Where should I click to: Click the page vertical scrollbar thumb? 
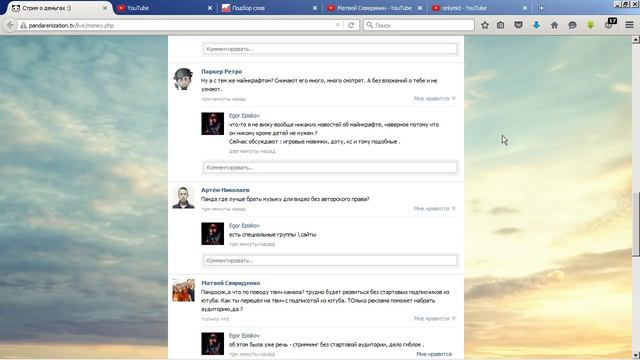(636, 225)
